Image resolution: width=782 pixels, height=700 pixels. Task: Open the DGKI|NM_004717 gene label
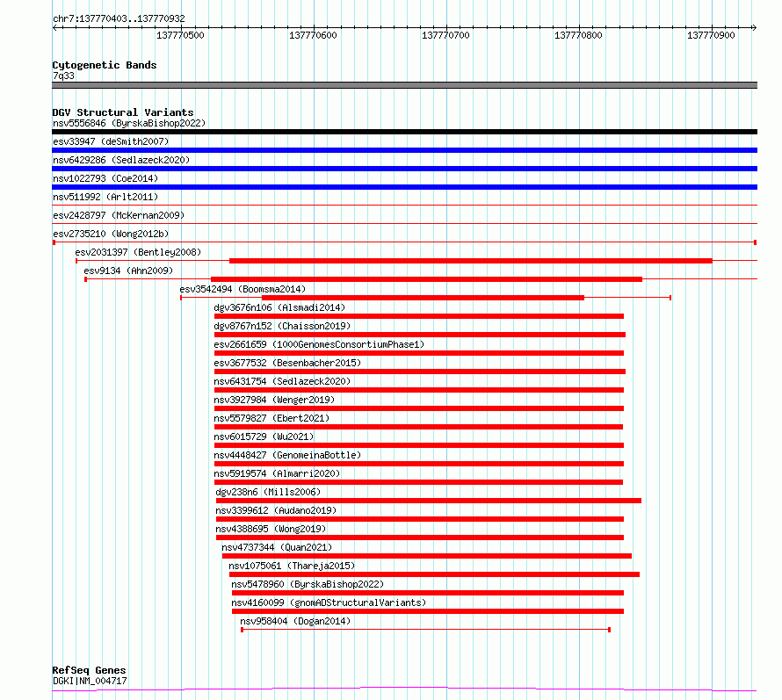point(90,681)
